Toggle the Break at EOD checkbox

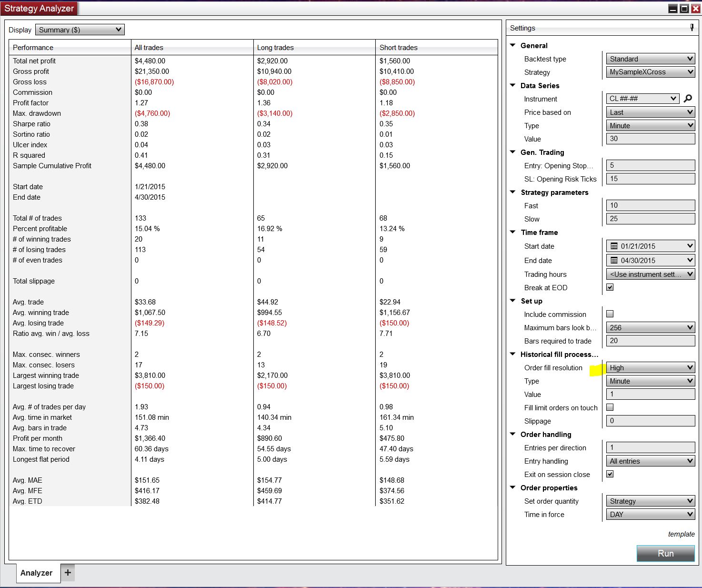point(610,287)
